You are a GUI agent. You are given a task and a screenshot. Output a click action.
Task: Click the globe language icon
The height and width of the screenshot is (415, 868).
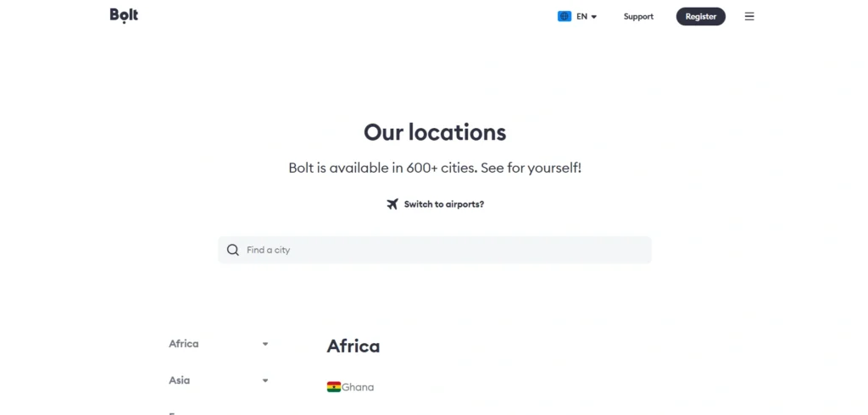pyautogui.click(x=565, y=16)
